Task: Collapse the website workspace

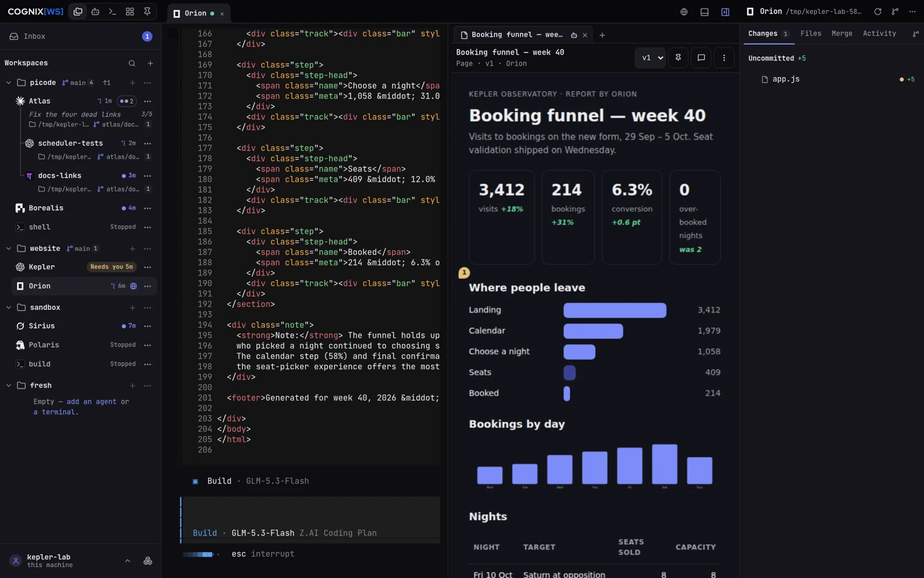Action: 8,249
